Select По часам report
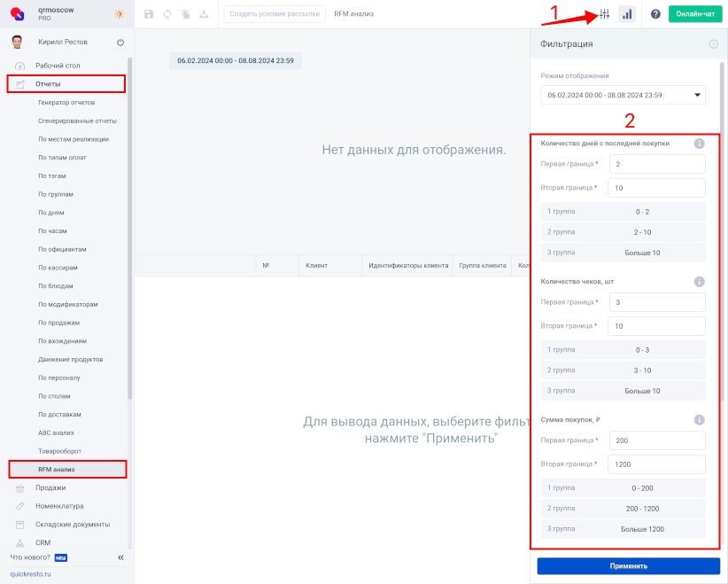This screenshot has width=728, height=584. [x=52, y=231]
